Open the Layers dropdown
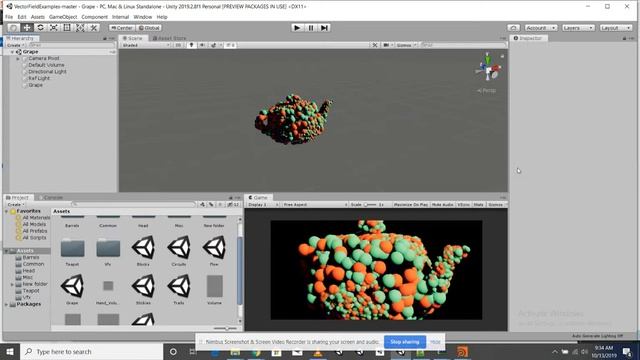 click(x=578, y=28)
